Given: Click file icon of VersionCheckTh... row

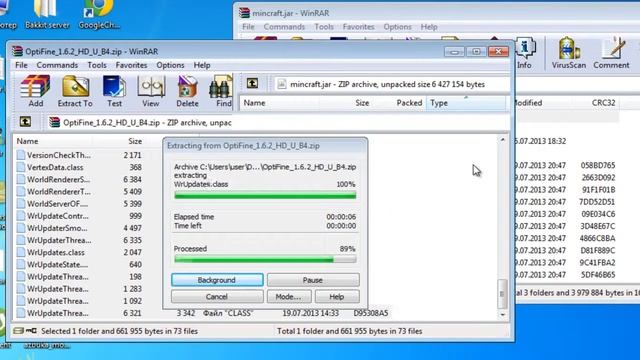Looking at the screenshot, I should 21,155.
